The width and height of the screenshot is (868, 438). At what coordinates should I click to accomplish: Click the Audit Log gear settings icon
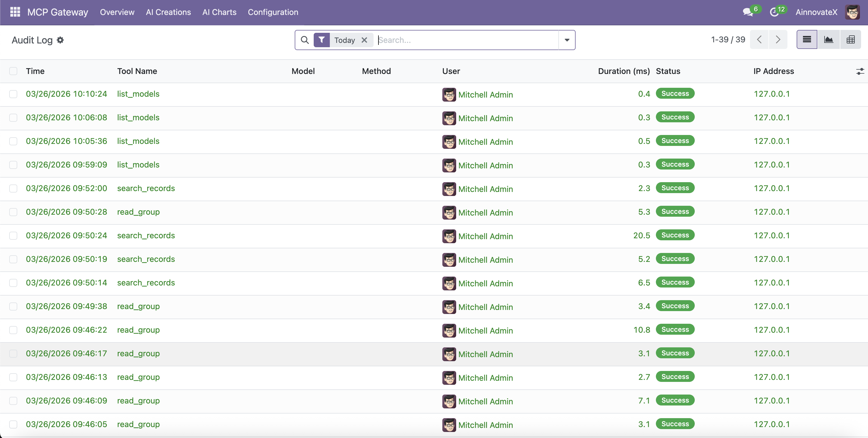[60, 40]
